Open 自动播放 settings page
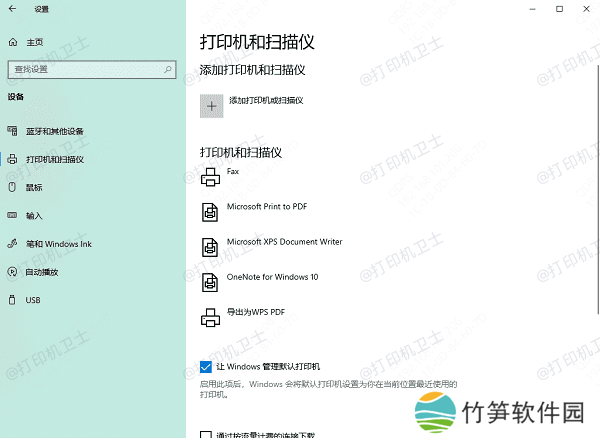The width and height of the screenshot is (600, 438). tap(42, 272)
